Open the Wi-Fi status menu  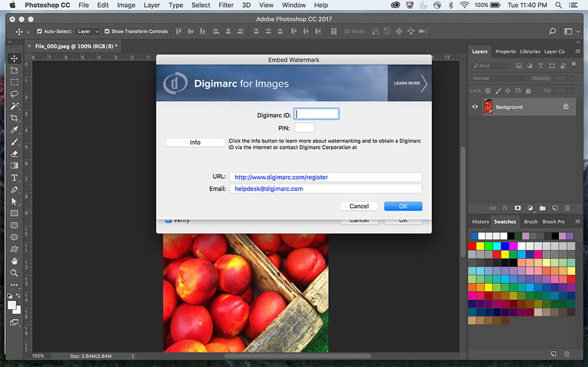click(x=464, y=5)
